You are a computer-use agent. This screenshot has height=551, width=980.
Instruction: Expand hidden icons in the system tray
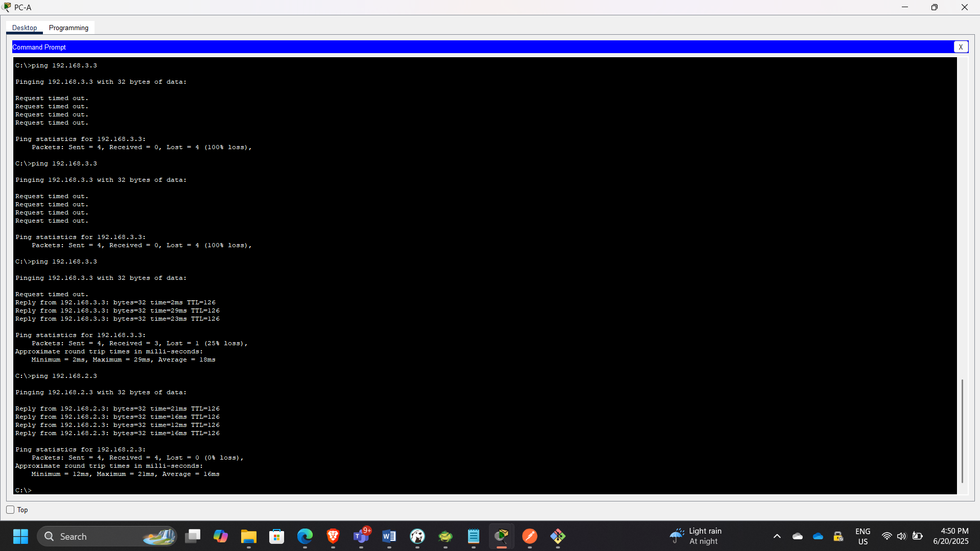pos(777,536)
